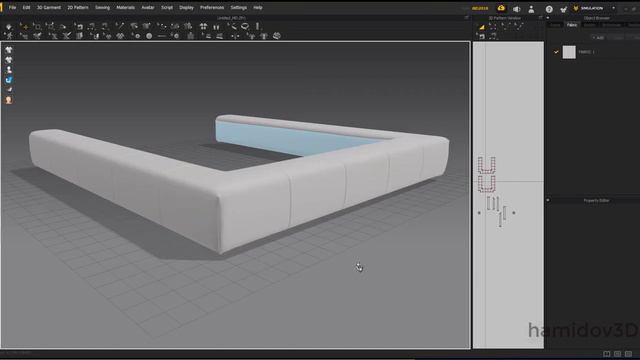Switch to the Buttonhole tab in Object Browser
This screenshot has height=360, width=640.
(x=612, y=25)
